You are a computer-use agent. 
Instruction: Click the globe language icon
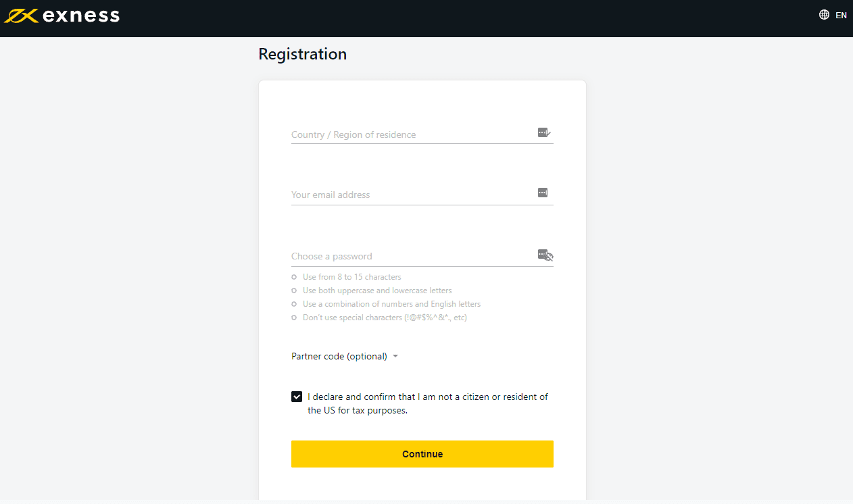824,15
